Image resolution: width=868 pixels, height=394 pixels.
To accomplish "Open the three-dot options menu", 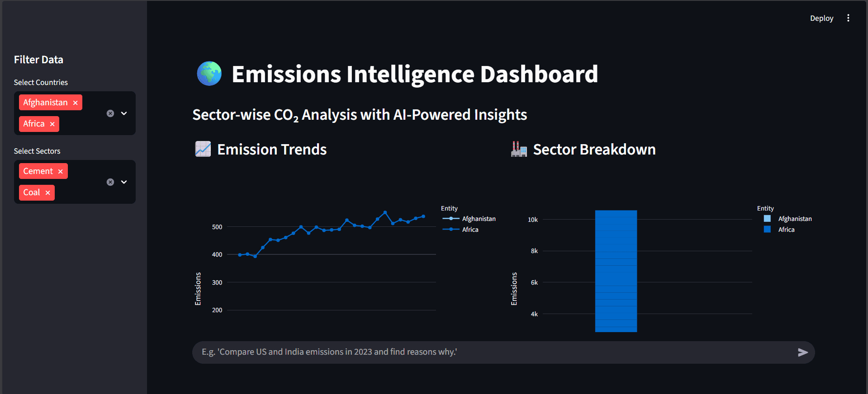I will tap(849, 18).
